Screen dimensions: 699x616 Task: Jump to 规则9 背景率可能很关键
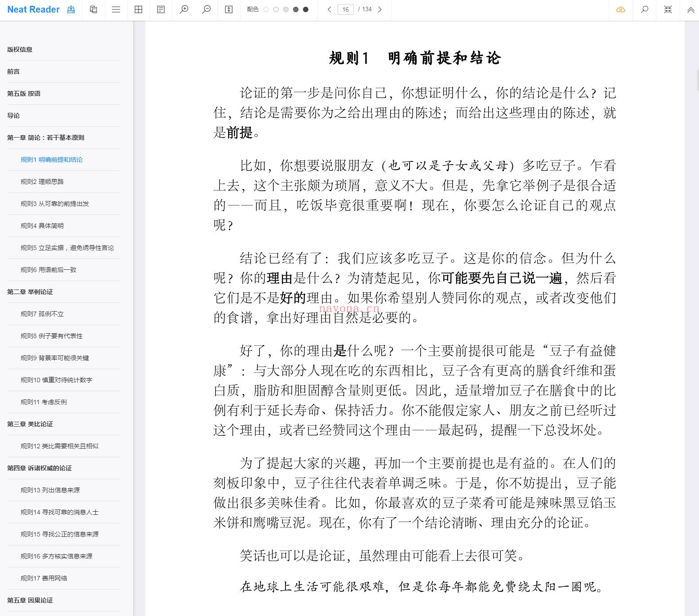tap(55, 358)
